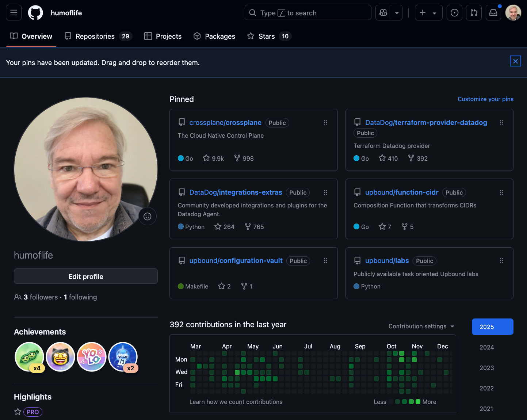The width and height of the screenshot is (527, 420).
Task: View configuration-vault stars 2
Action: [224, 286]
